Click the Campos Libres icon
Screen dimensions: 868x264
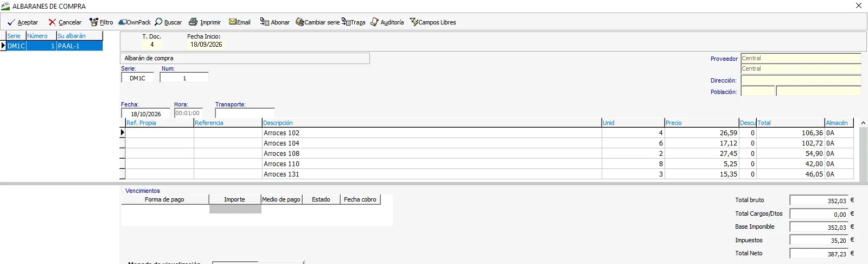414,22
